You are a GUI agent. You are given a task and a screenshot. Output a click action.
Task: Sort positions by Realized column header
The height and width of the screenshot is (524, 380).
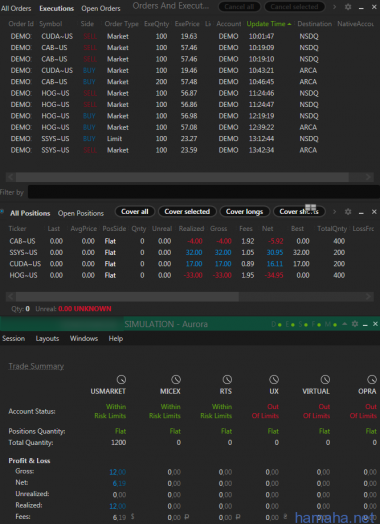tap(191, 229)
